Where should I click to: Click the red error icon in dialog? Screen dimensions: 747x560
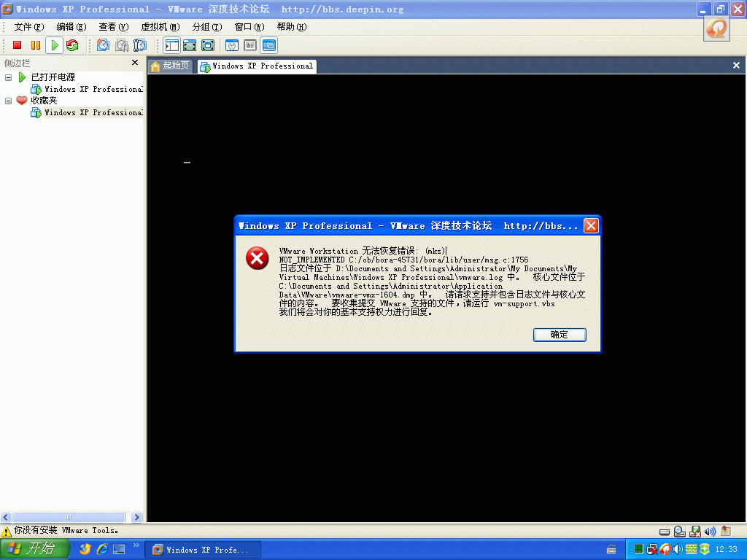[x=257, y=258]
